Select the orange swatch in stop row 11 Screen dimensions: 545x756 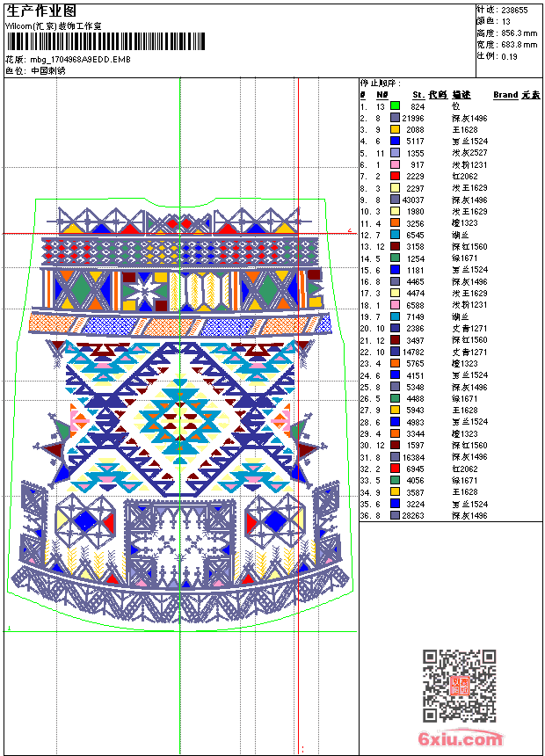pos(395,222)
